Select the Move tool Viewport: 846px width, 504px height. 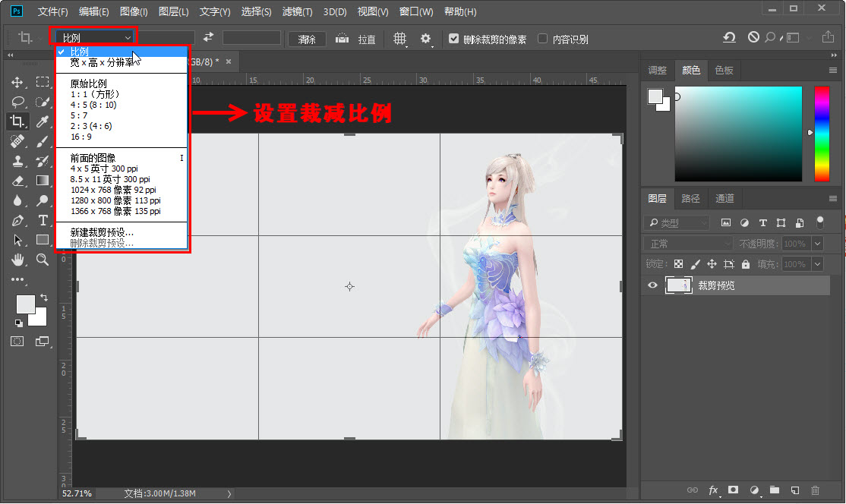17,82
